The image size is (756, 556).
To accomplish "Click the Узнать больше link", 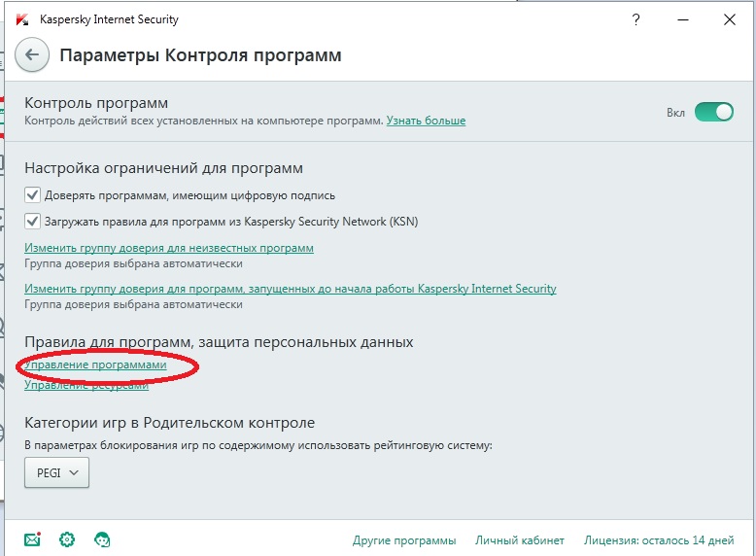I will point(426,121).
